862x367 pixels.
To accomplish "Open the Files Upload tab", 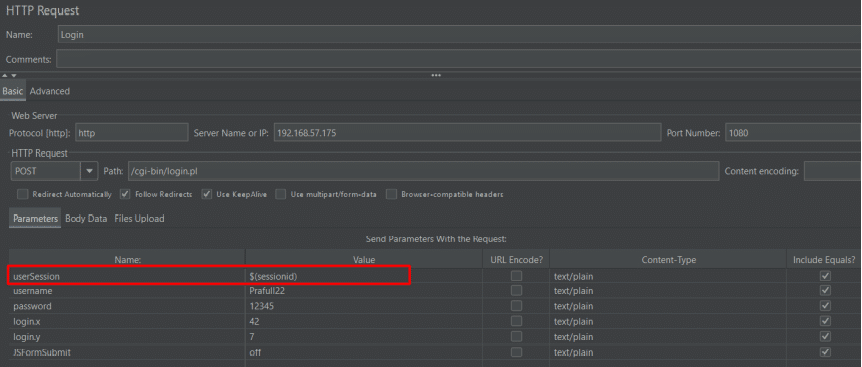I will 139,219.
